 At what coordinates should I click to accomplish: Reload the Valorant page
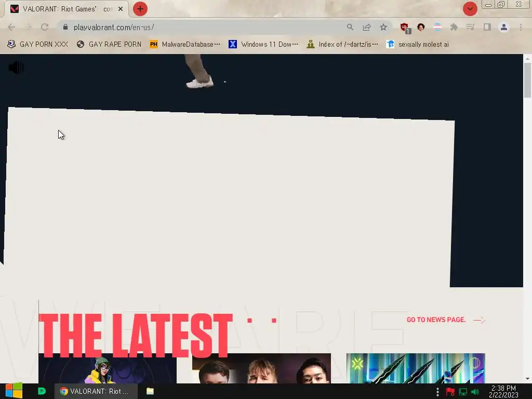(45, 27)
